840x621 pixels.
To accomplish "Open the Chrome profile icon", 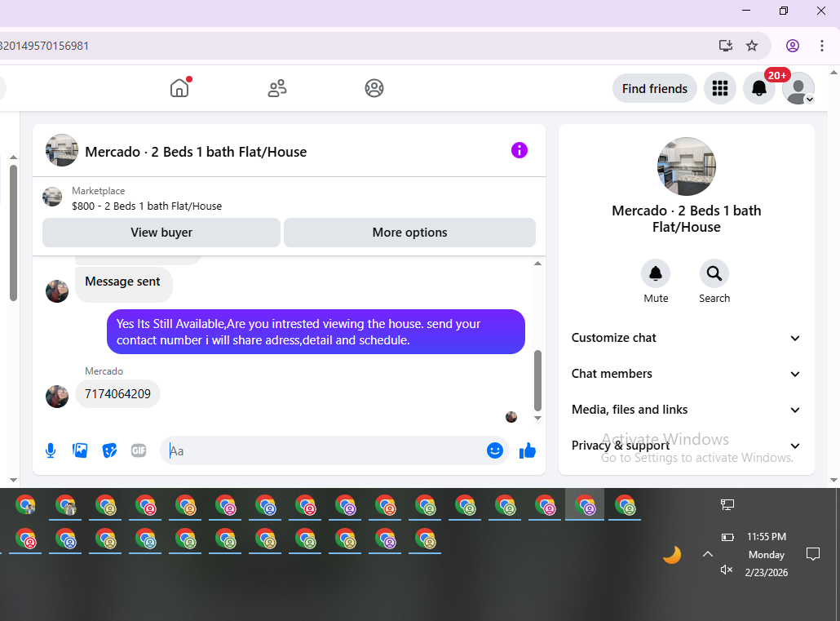I will 793,46.
